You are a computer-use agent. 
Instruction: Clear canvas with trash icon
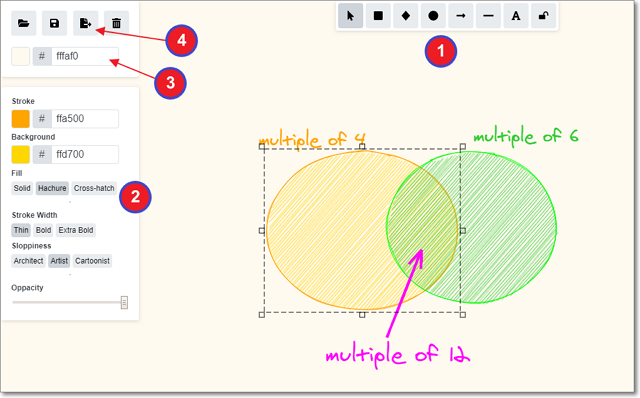[116, 23]
